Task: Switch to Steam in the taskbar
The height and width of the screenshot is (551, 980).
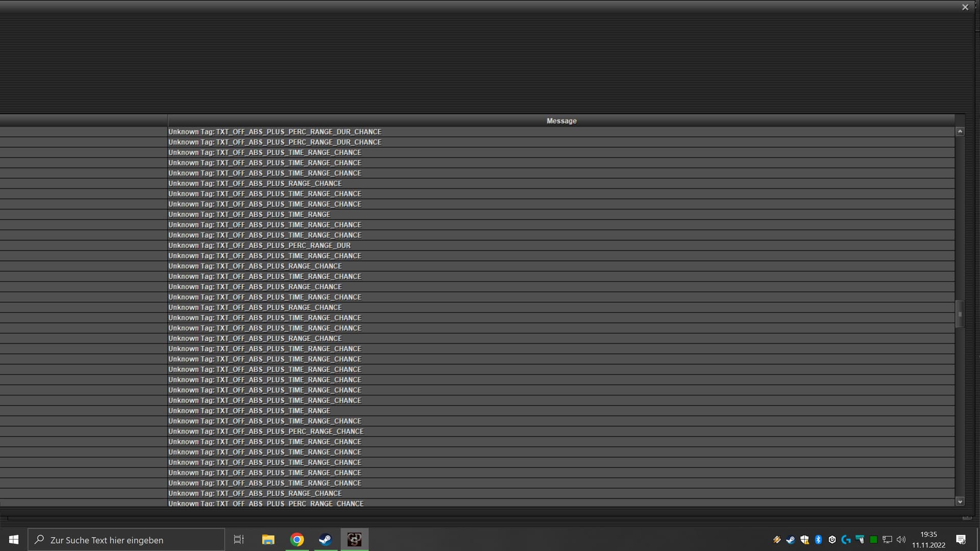Action: pos(326,539)
